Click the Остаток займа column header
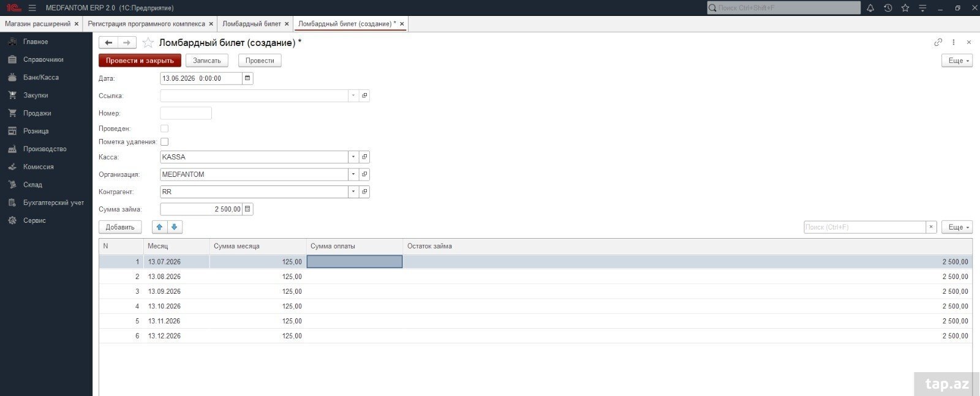The height and width of the screenshot is (396, 980). pos(687,246)
